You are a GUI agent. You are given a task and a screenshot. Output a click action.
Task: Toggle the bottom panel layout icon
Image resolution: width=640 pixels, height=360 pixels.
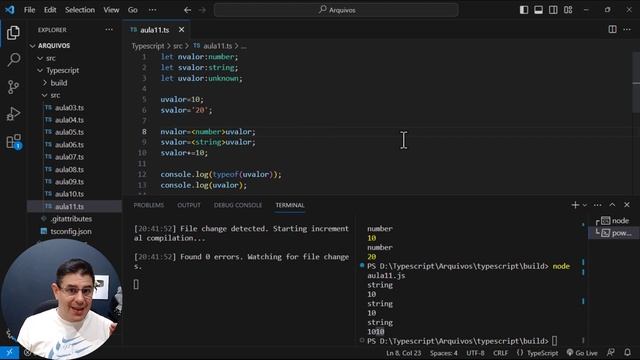(x=538, y=10)
